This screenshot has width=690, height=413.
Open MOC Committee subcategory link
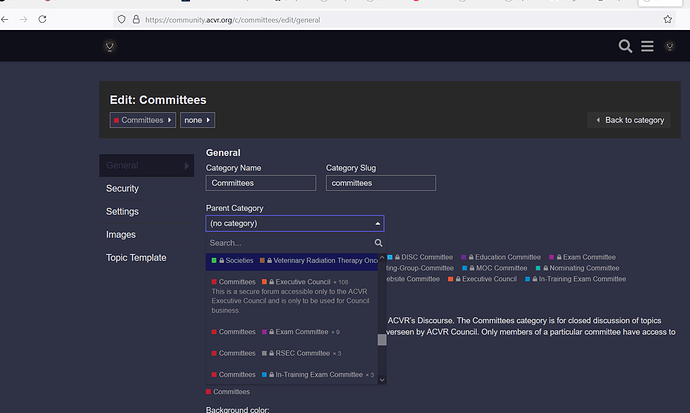[x=495, y=268]
